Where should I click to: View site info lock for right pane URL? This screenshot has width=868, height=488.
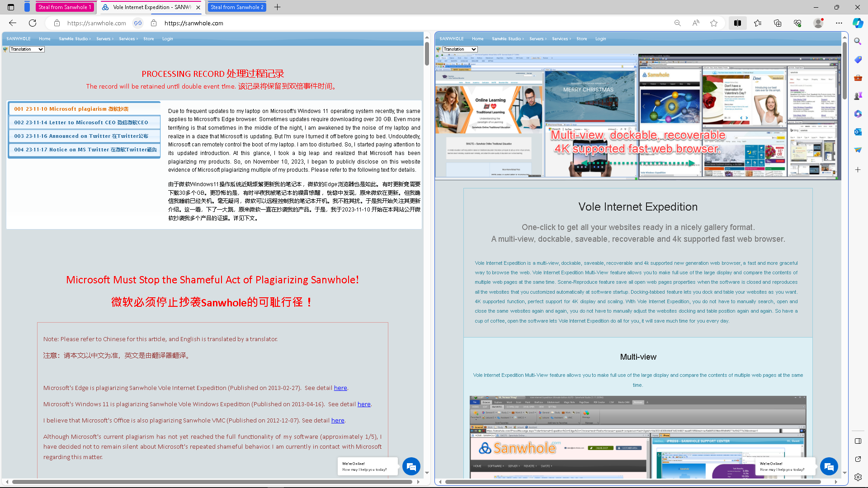click(x=154, y=23)
